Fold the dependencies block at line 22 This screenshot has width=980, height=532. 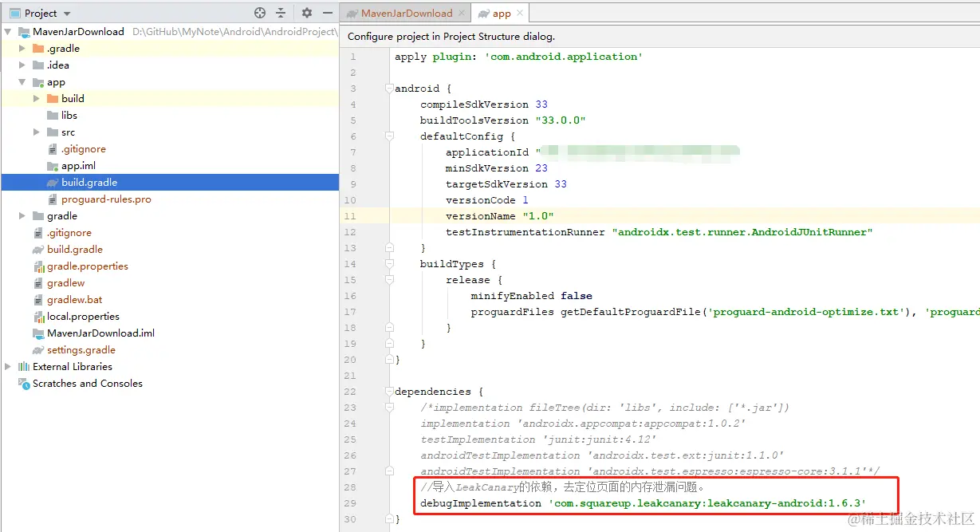[389, 392]
